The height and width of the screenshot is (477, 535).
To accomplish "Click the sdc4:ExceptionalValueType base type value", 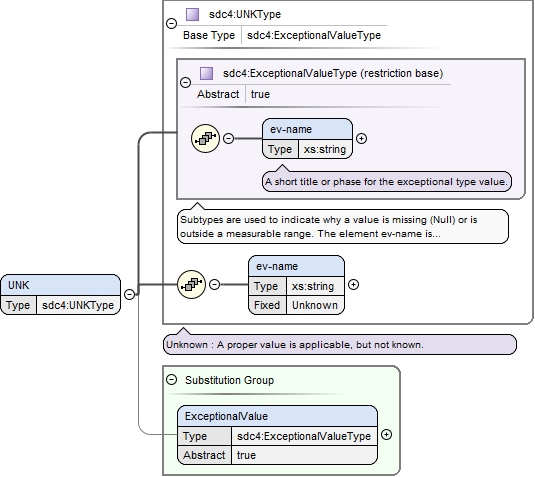I will 314,35.
